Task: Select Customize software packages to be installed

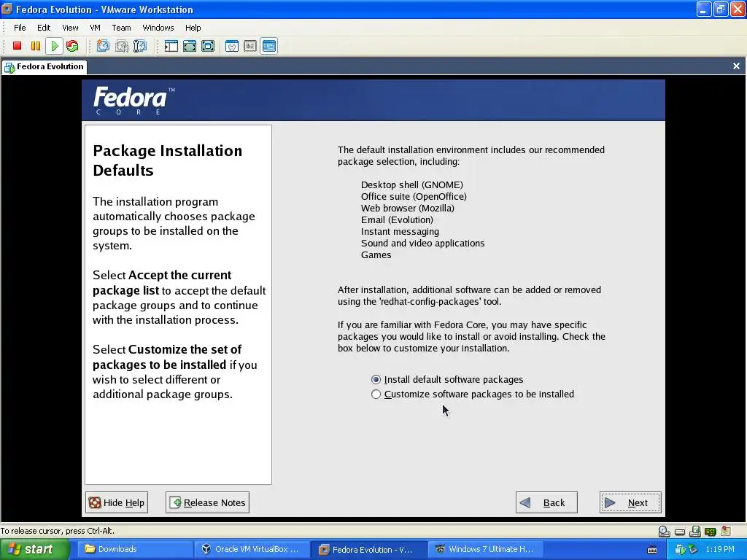Action: (x=473, y=394)
